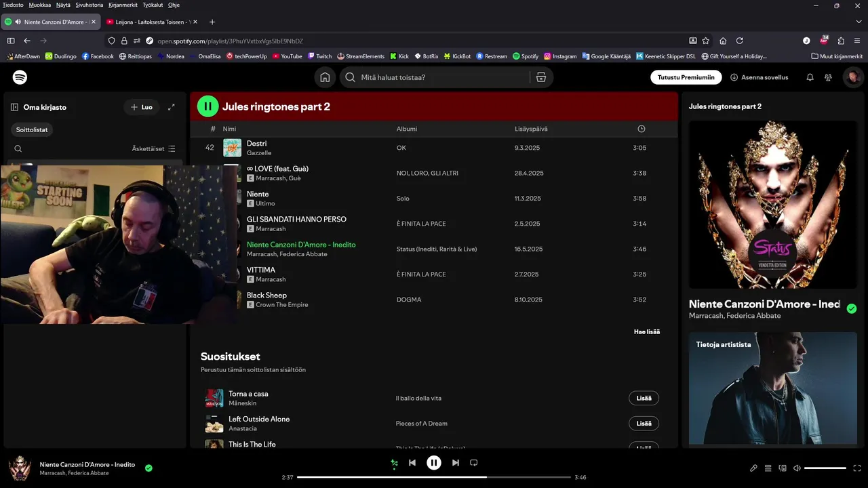Click the Spotify logo home icon
868x488 pixels.
pos(20,77)
